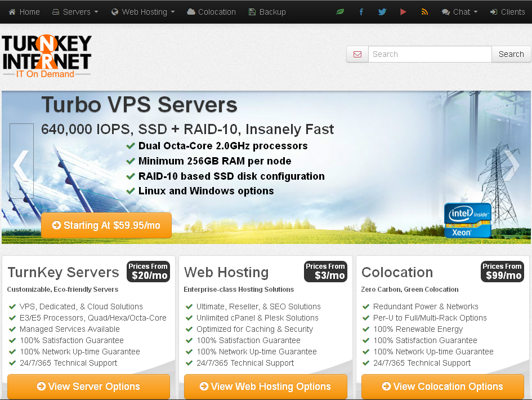Click 'Dual Octa-Core 2.0GHz processors' text
Image resolution: width=532 pixels, height=400 pixels.
click(223, 146)
